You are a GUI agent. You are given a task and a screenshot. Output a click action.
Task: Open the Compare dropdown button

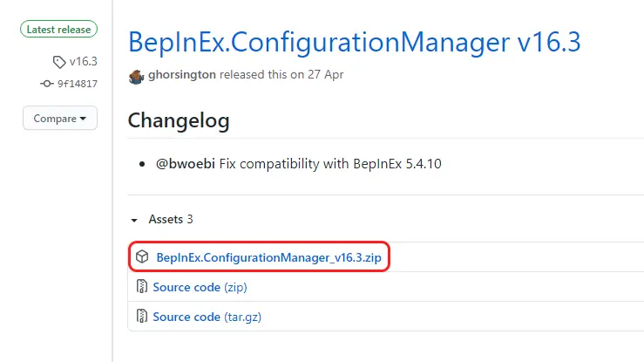click(x=60, y=118)
